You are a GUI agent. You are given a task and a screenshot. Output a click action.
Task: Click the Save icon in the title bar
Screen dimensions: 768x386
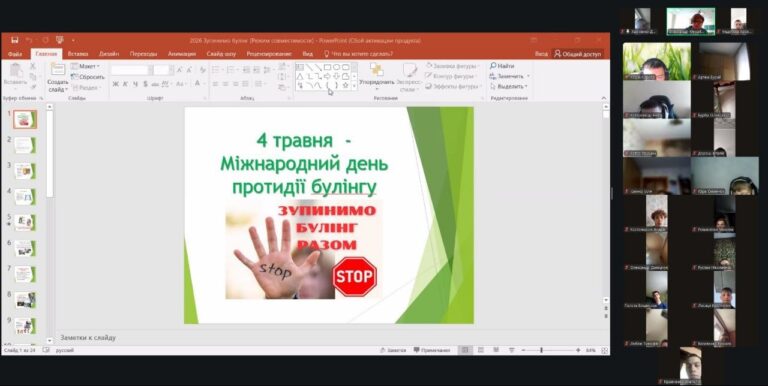pyautogui.click(x=15, y=40)
